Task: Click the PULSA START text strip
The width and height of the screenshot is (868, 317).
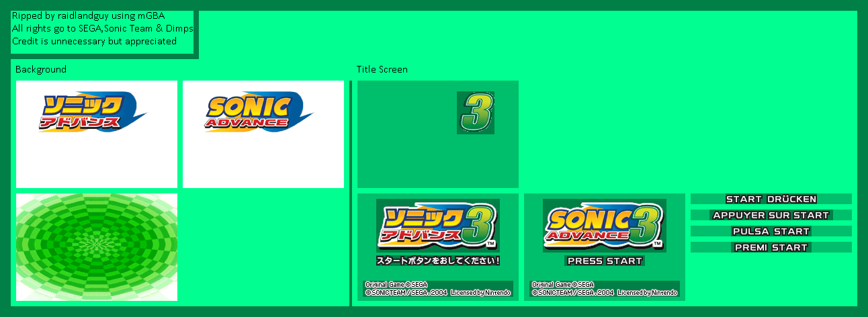Action: tap(771, 231)
